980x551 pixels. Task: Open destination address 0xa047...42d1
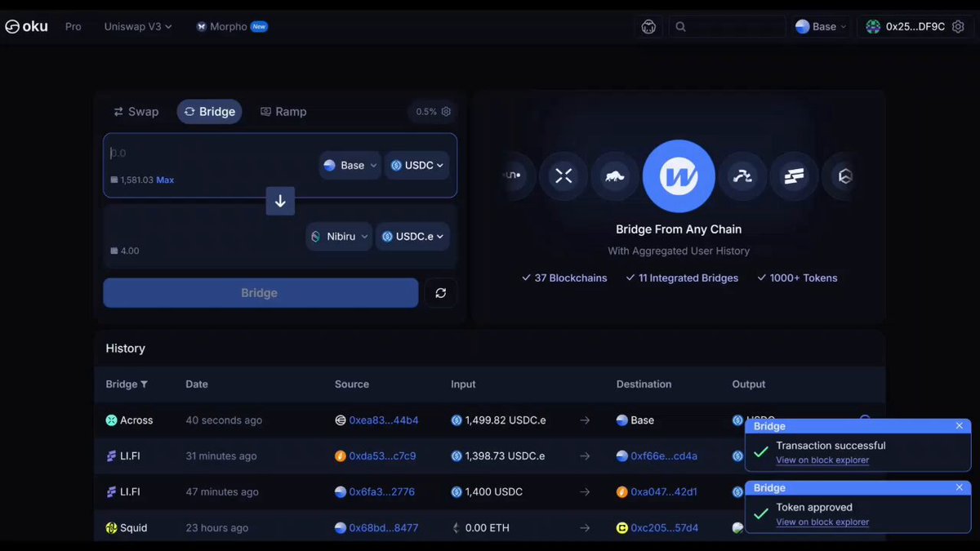click(664, 492)
